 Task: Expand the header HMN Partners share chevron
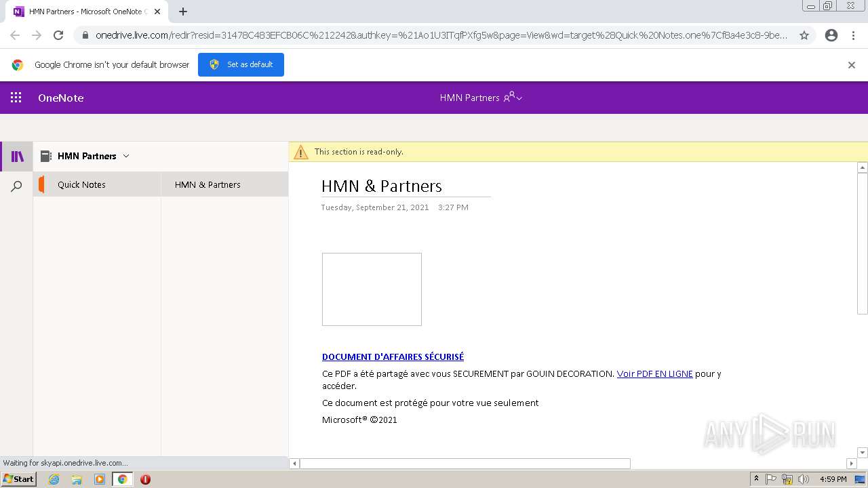519,98
